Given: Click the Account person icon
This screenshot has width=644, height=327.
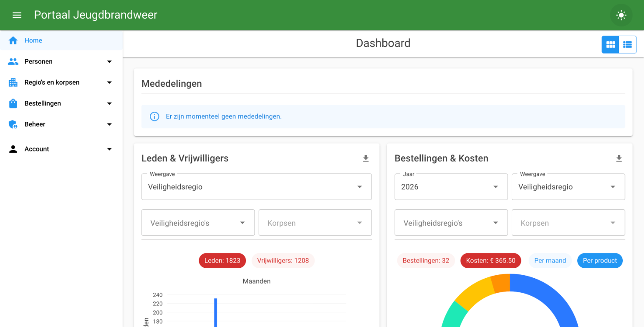Looking at the screenshot, I should tap(13, 149).
